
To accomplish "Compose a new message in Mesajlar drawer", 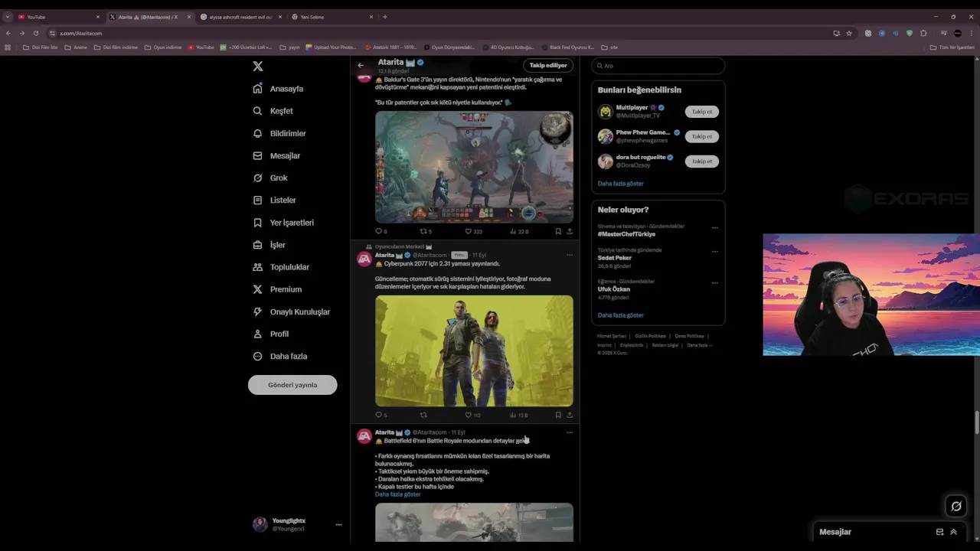I will pos(939,532).
